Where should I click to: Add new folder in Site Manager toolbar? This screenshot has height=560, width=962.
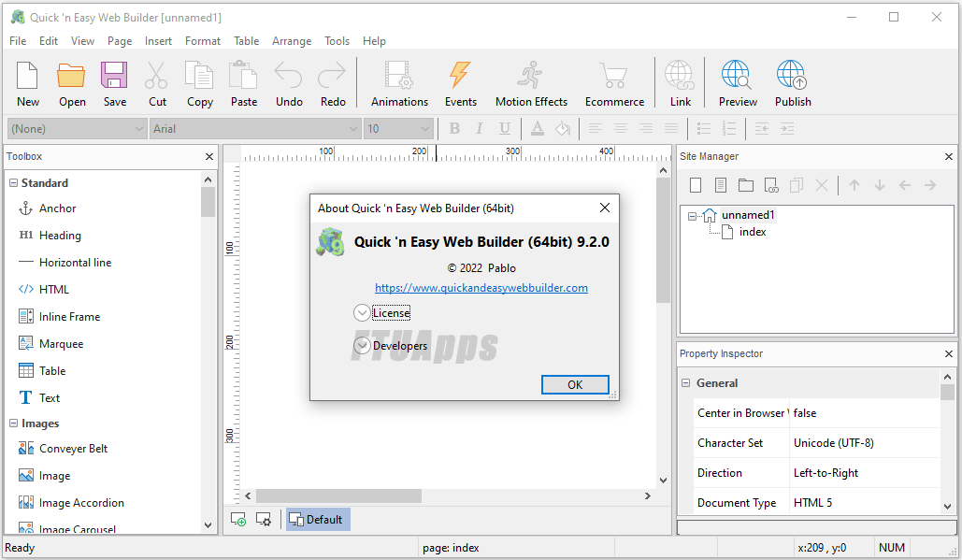(x=746, y=184)
